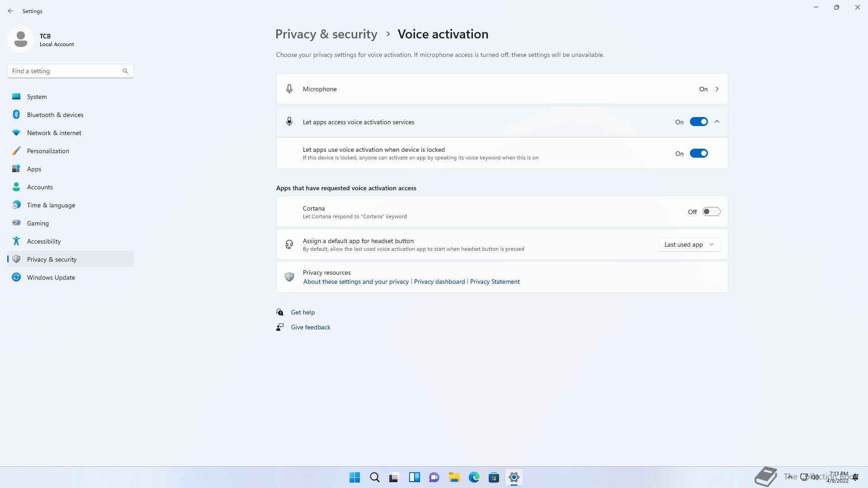Open Microsoft Store from the taskbar

[494, 477]
